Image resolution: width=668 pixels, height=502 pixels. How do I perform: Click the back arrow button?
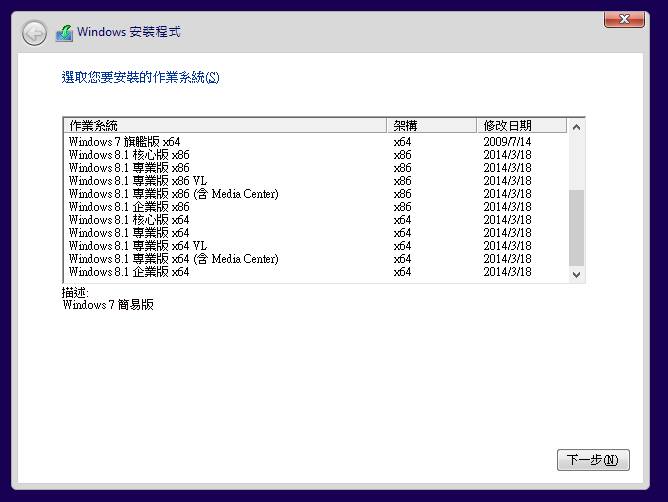coord(34,33)
